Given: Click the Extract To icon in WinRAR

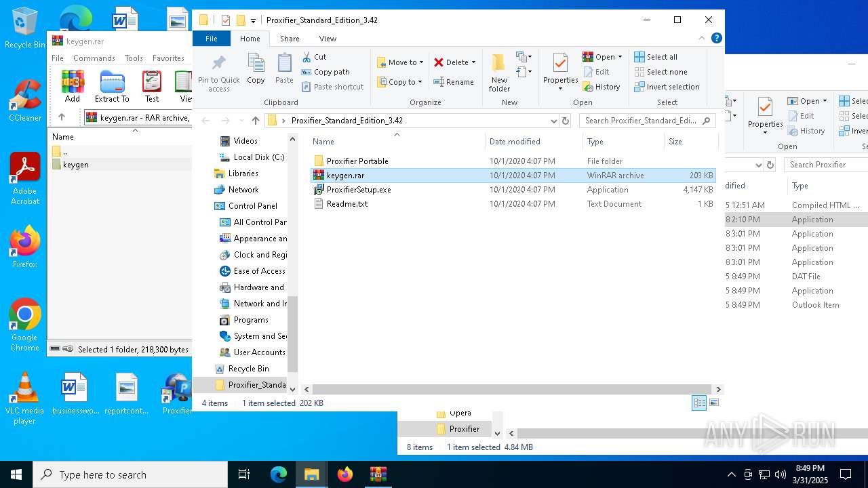Looking at the screenshot, I should point(112,86).
